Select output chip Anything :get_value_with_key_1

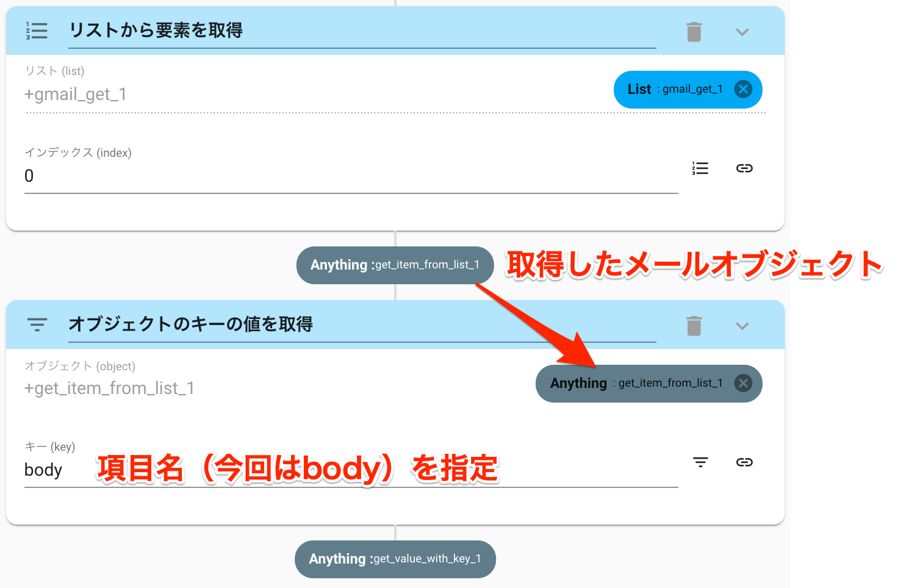click(395, 559)
